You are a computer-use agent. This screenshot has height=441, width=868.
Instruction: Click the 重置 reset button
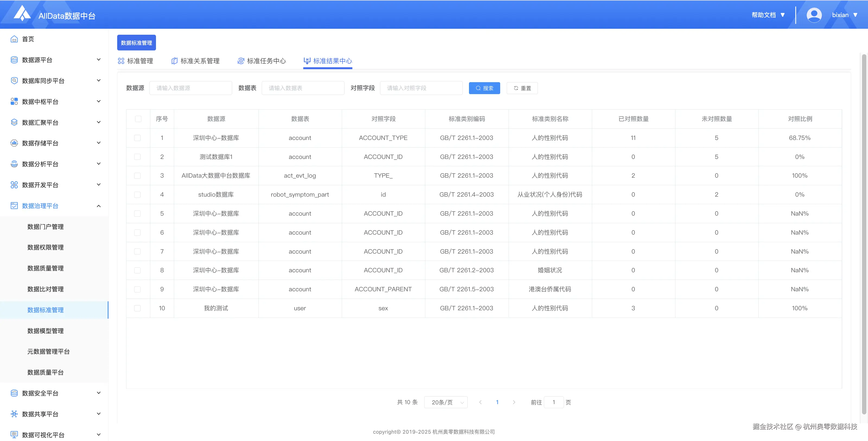(x=522, y=88)
